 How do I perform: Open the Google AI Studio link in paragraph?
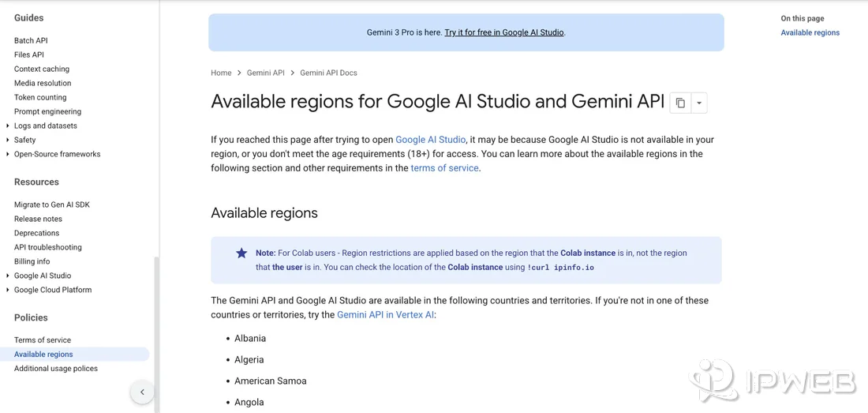(x=430, y=140)
